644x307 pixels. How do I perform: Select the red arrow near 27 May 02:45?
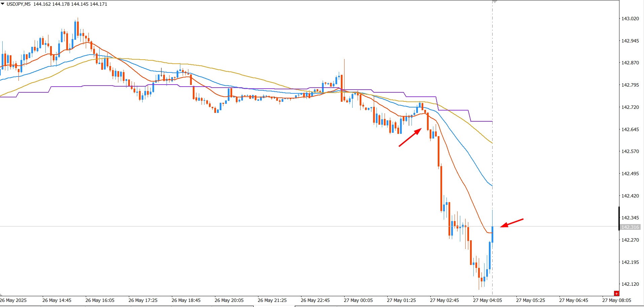(x=410, y=137)
